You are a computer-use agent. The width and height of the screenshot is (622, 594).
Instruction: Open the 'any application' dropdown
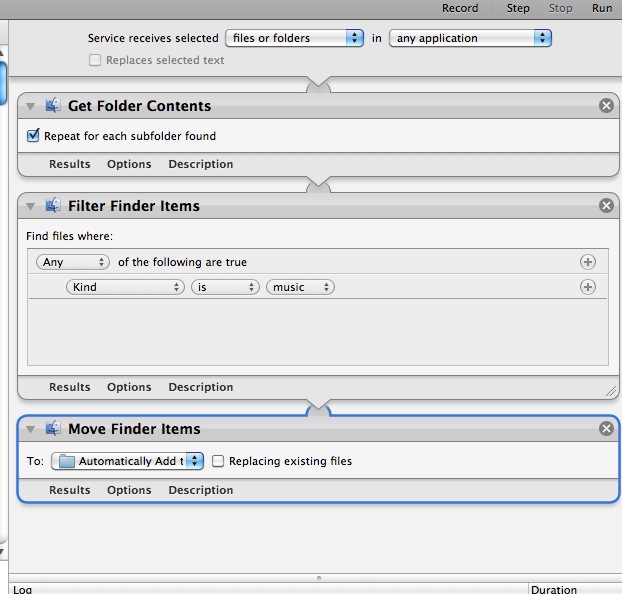[x=470, y=38]
